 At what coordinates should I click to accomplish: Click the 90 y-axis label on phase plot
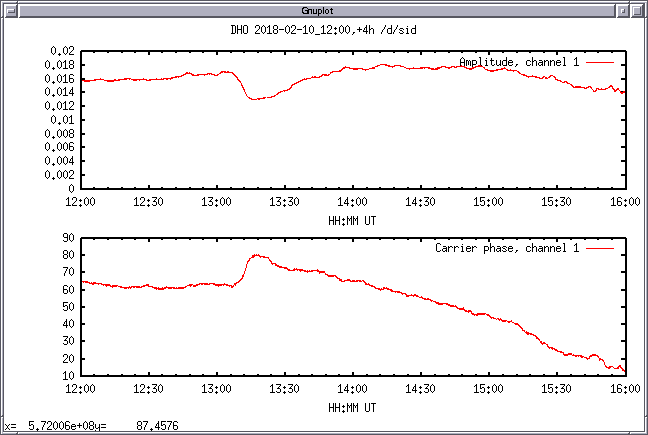(x=69, y=237)
